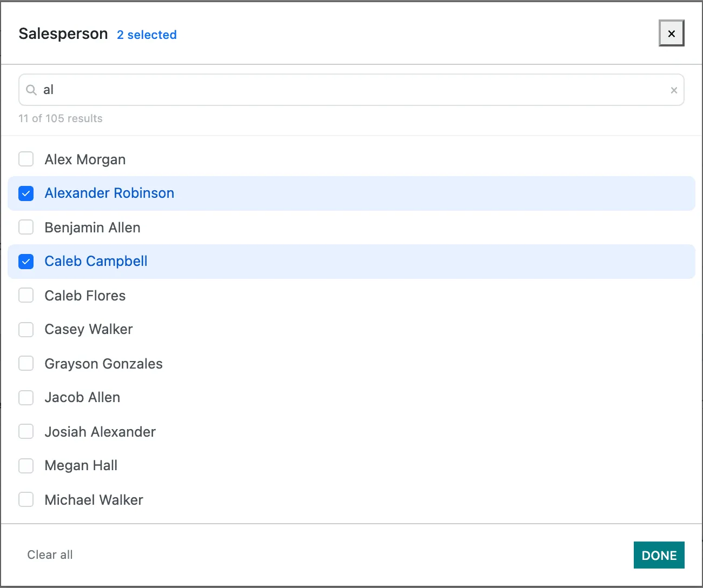This screenshot has height=588, width=703.
Task: Click the name Benjamin Allen
Action: [x=92, y=228]
